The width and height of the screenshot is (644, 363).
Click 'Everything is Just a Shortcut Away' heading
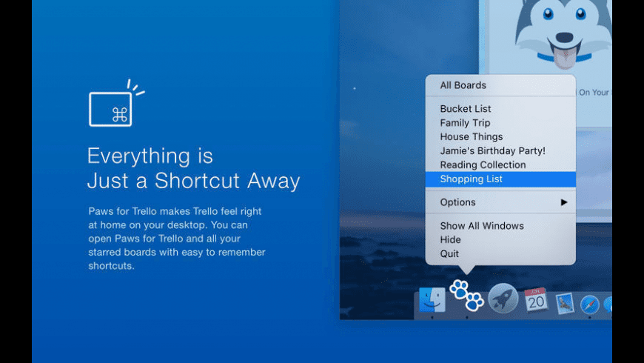point(193,168)
